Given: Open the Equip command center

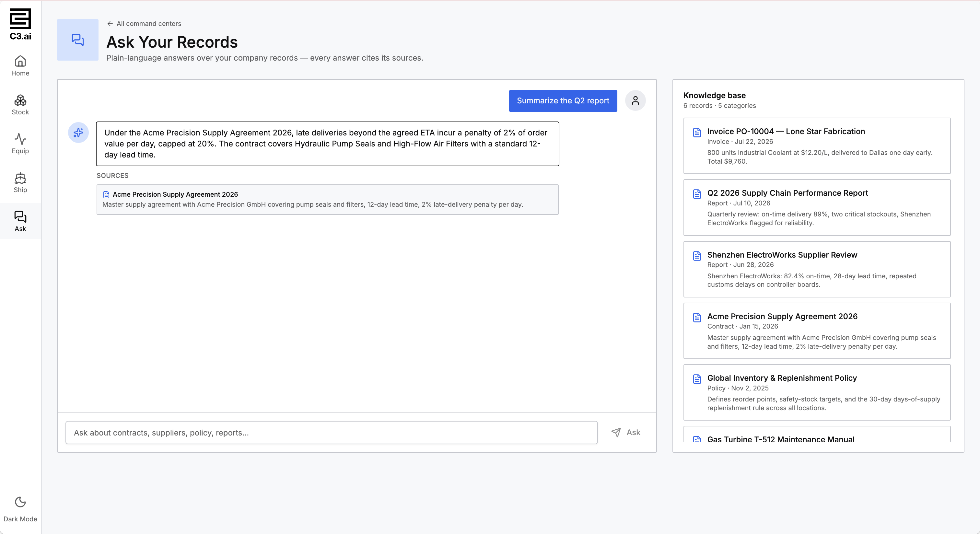Looking at the screenshot, I should 20,144.
